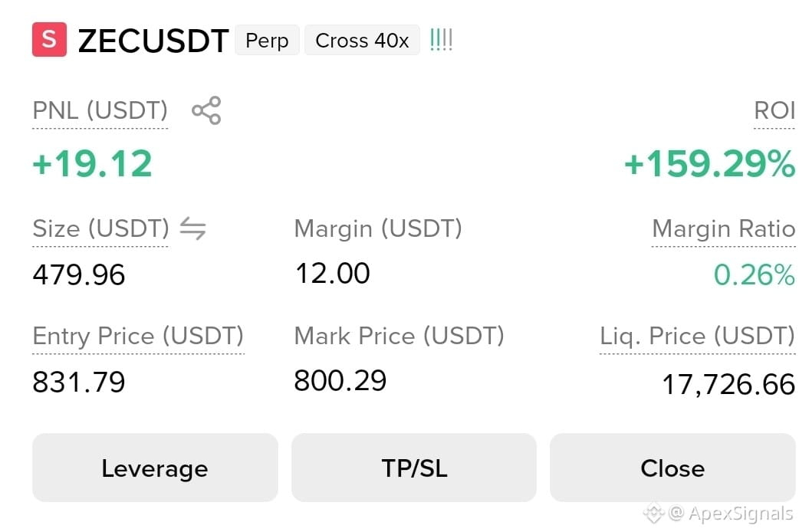Open the TP/SL settings button
Screen dimensions: 799x532
414,468
